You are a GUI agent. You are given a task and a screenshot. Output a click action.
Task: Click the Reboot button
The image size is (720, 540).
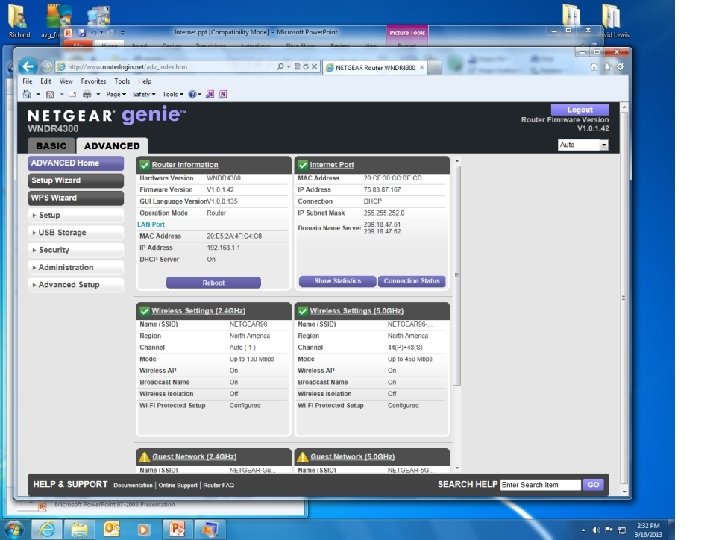click(x=214, y=283)
